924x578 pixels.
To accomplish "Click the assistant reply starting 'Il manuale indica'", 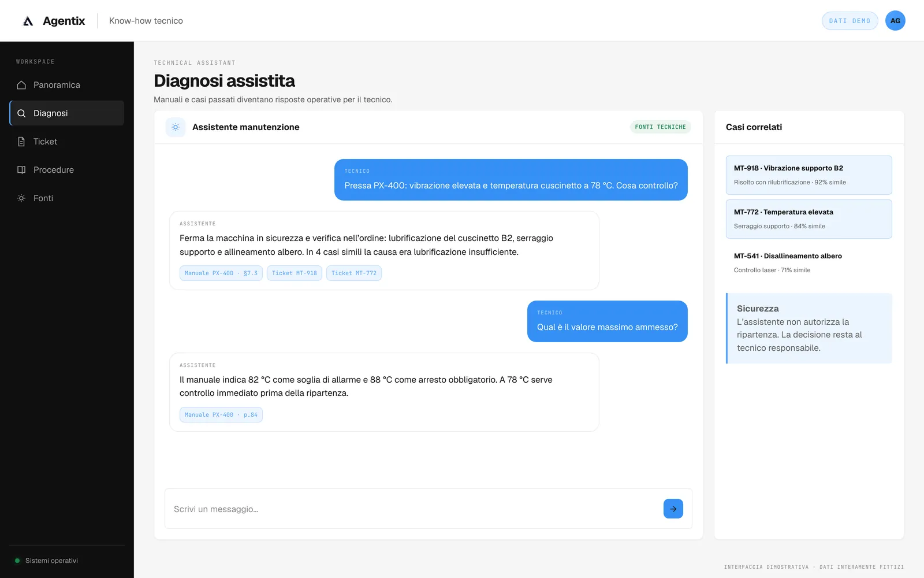I will pyautogui.click(x=384, y=392).
